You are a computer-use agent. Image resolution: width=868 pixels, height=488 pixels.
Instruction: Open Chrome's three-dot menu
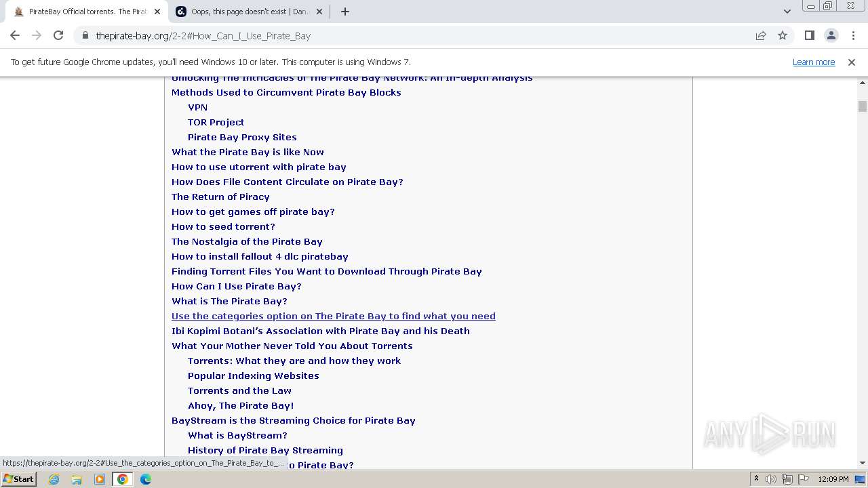853,36
